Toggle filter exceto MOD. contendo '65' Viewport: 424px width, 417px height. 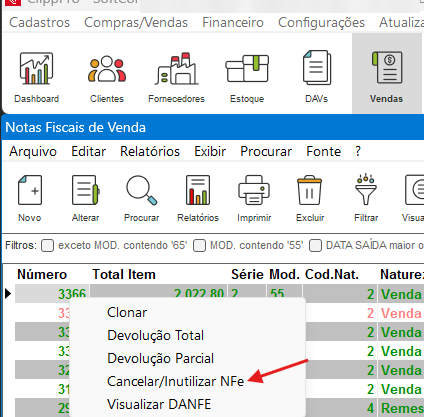coord(47,246)
